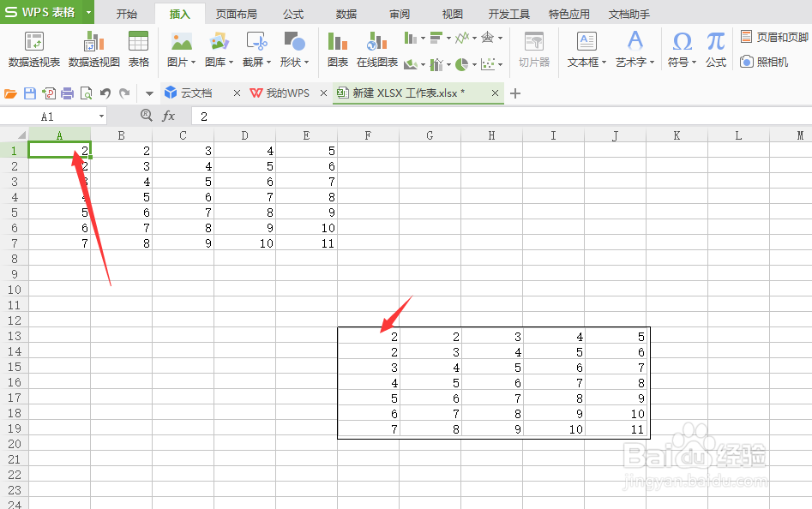Viewport: 812px width, 509px height.
Task: Select cell D6 containing 9
Action: pyautogui.click(x=245, y=228)
